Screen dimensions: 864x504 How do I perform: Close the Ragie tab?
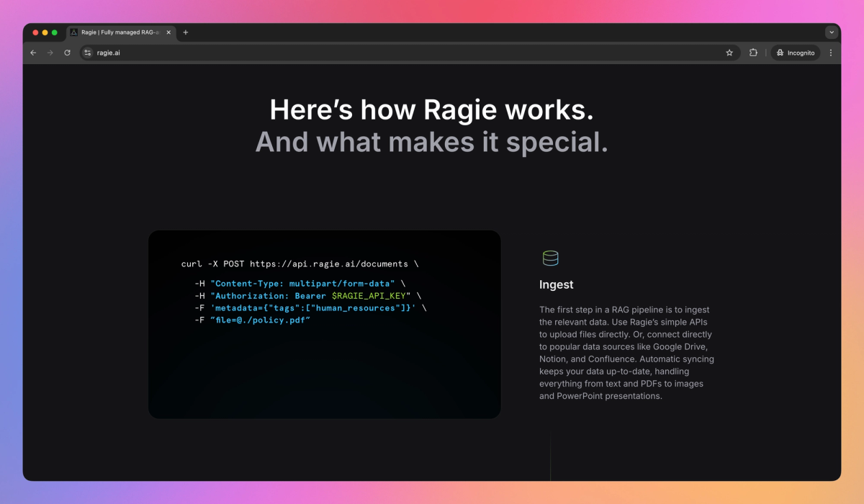pos(168,32)
